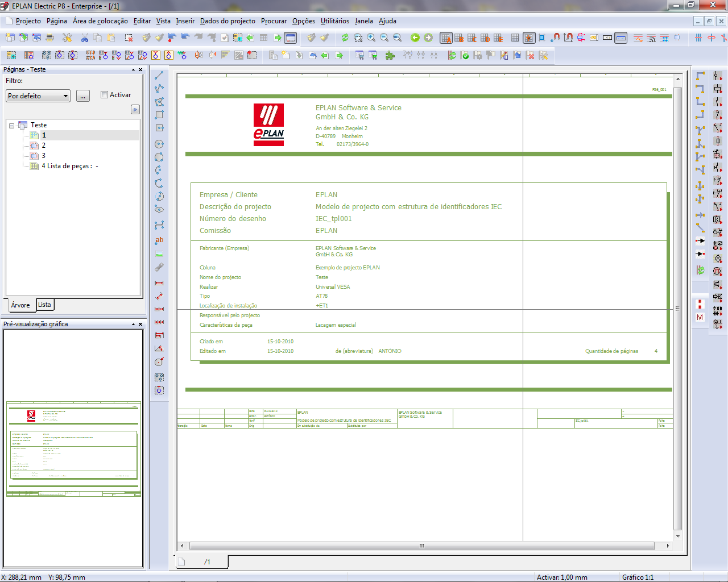Toggle Grid B button
The height and width of the screenshot is (582, 728).
pos(459,38)
